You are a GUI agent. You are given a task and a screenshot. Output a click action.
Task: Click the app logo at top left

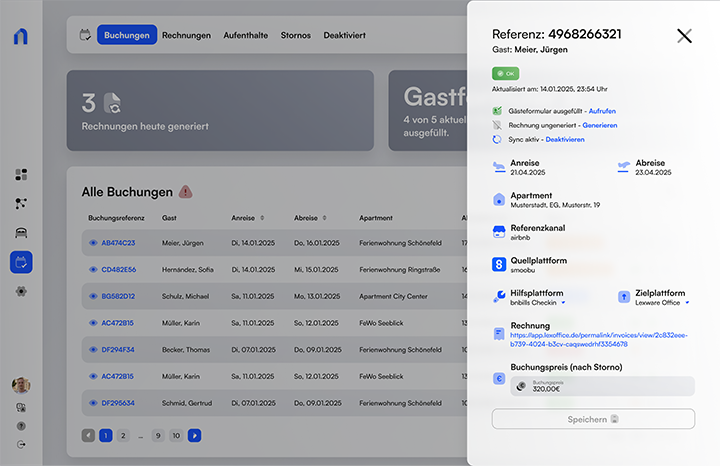[x=21, y=37]
